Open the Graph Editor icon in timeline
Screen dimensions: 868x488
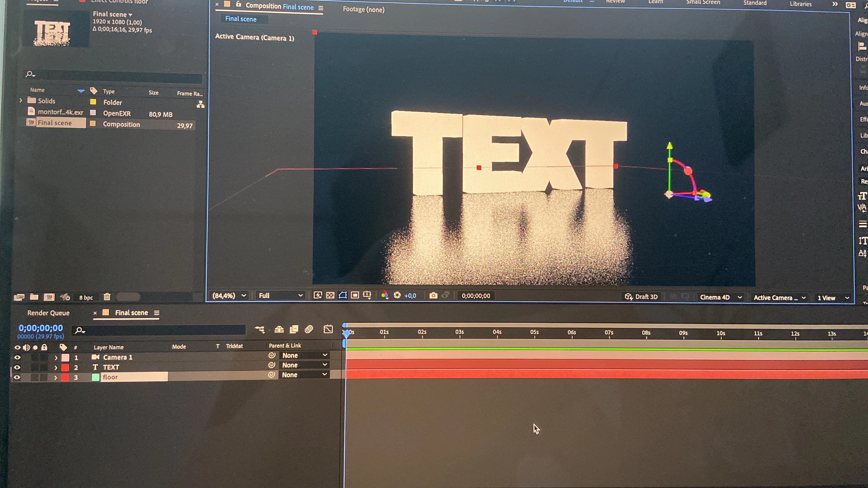tap(328, 329)
